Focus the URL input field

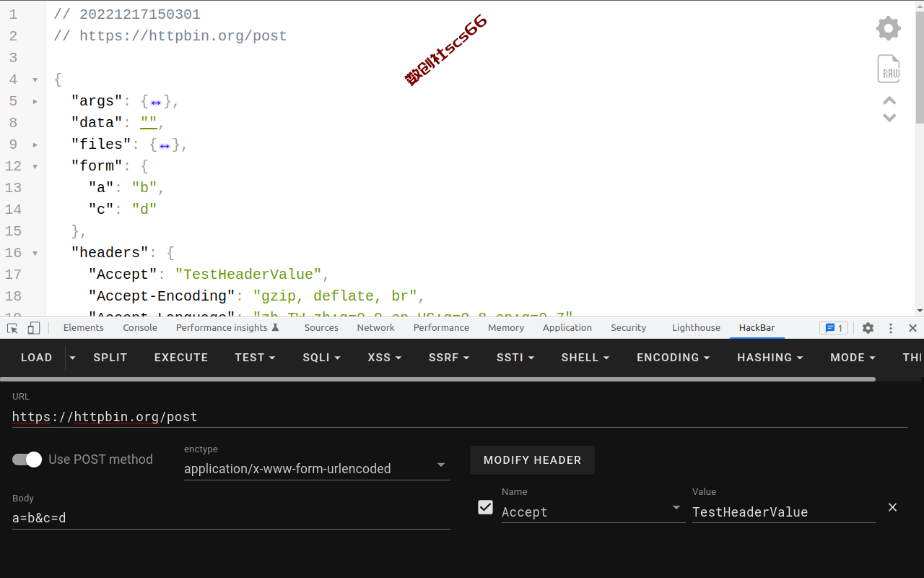click(460, 417)
